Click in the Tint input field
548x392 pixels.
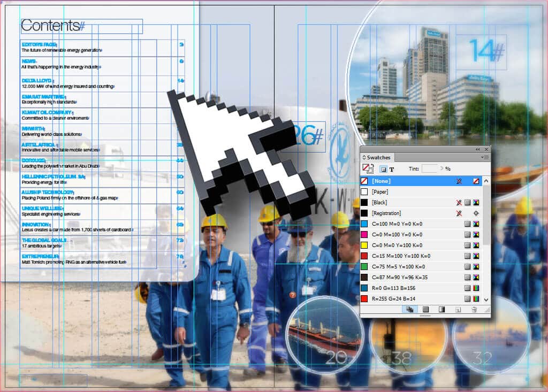(x=429, y=169)
